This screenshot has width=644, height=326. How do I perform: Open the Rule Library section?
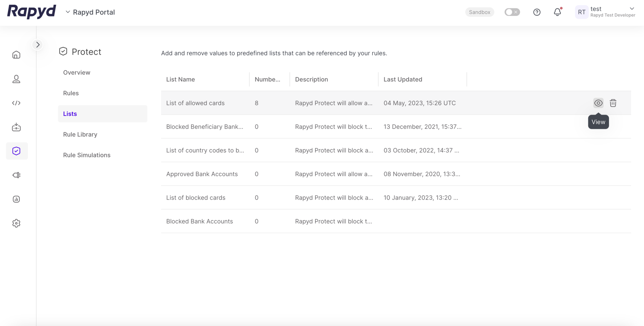coord(80,134)
